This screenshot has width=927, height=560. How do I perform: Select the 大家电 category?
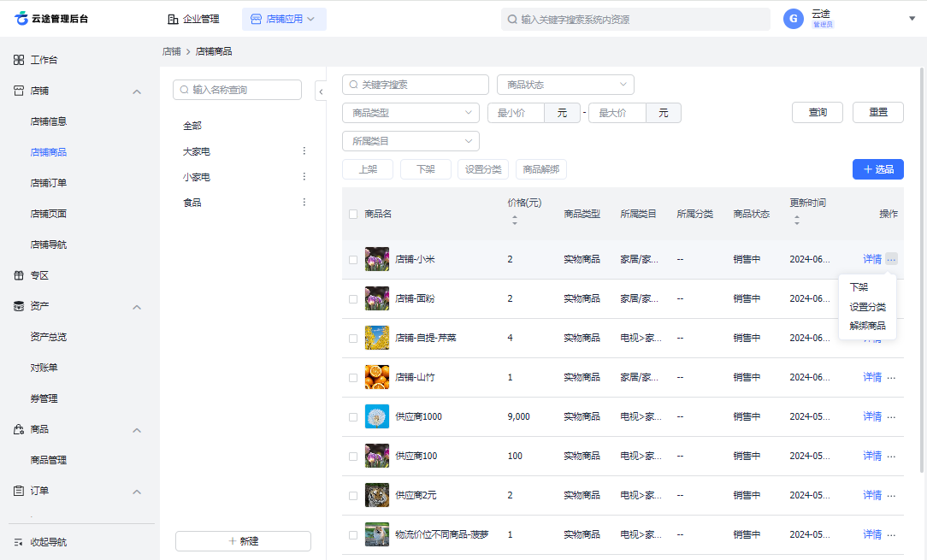[197, 151]
